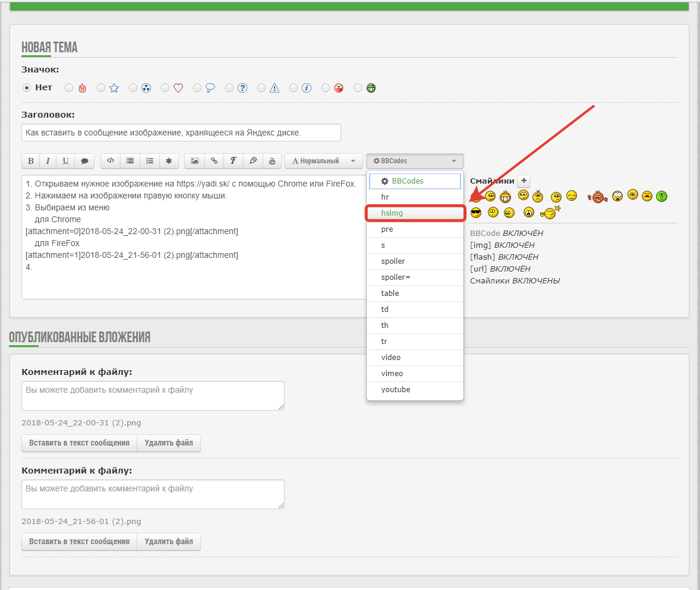
Task: Click the last "Удалить файл" button
Action: tap(168, 542)
